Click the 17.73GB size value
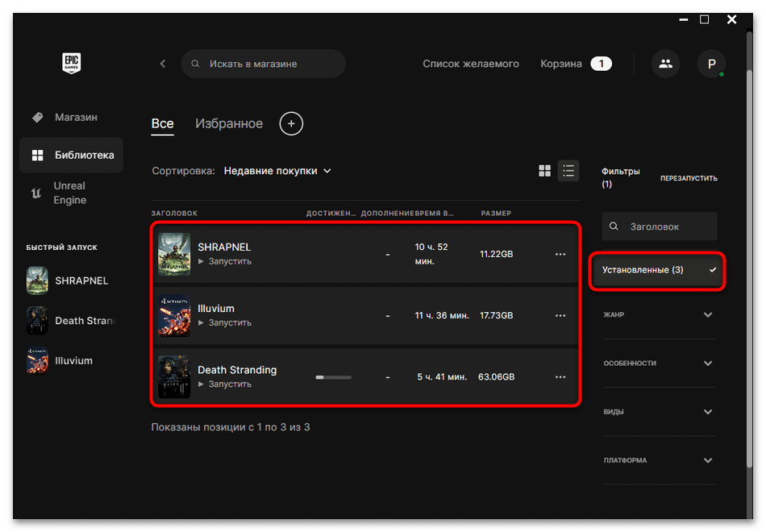This screenshot has height=532, width=766. pos(497,316)
